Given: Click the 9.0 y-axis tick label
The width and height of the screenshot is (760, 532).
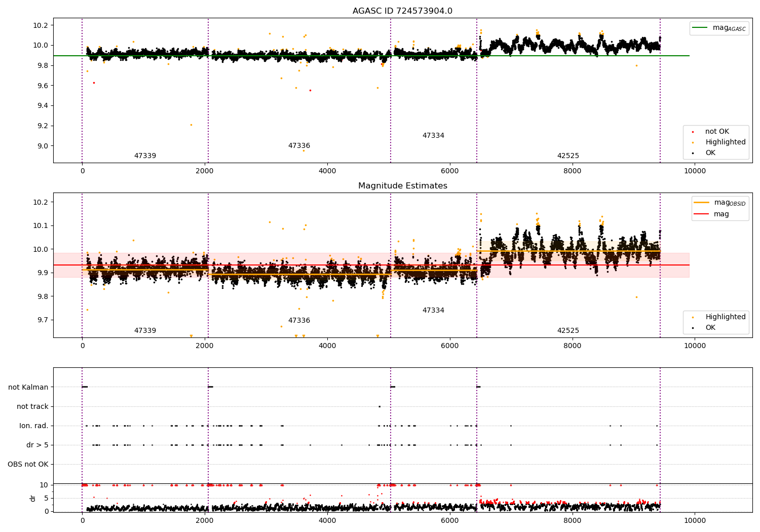Looking at the screenshot, I should pos(42,146).
